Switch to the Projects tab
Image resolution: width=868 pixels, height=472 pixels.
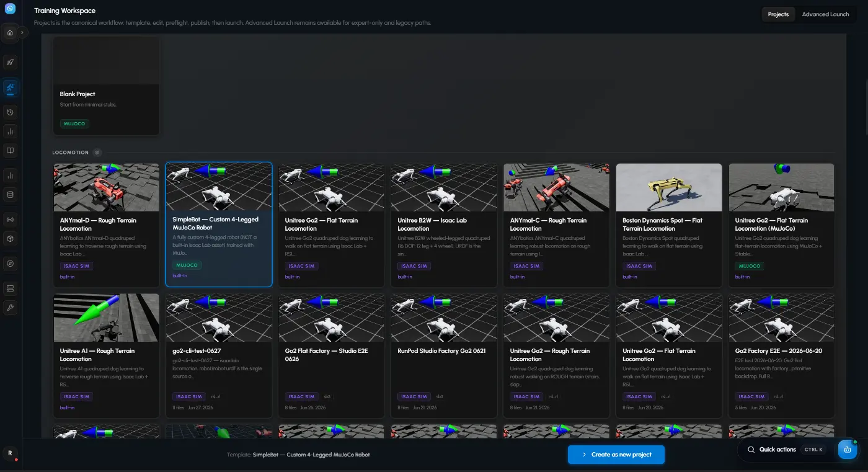coord(778,14)
